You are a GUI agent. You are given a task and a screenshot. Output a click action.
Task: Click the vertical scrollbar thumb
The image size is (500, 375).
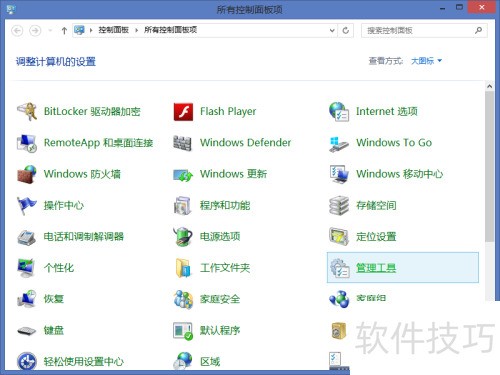click(489, 167)
